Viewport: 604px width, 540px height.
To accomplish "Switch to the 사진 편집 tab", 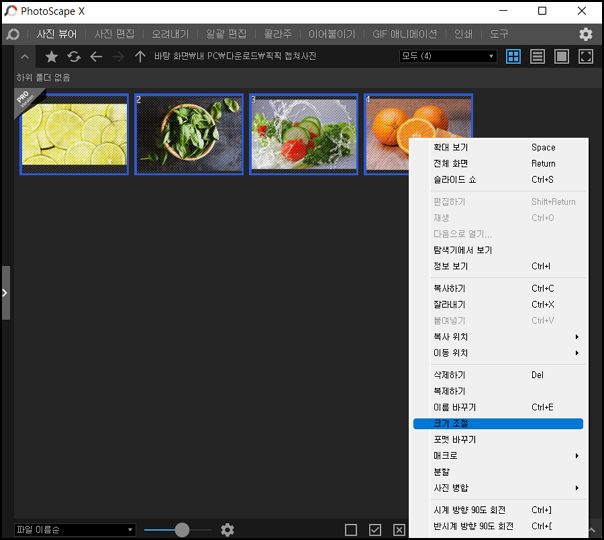I will pos(114,34).
